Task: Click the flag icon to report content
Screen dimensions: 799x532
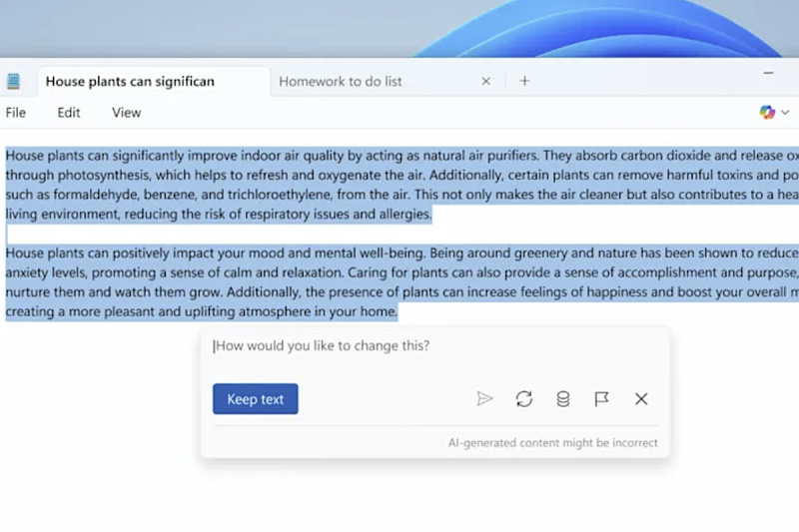Action: click(x=601, y=399)
